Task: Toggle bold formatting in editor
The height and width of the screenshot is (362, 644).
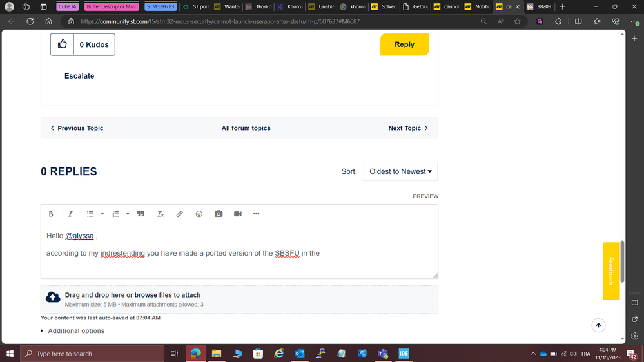Action: pos(51,214)
